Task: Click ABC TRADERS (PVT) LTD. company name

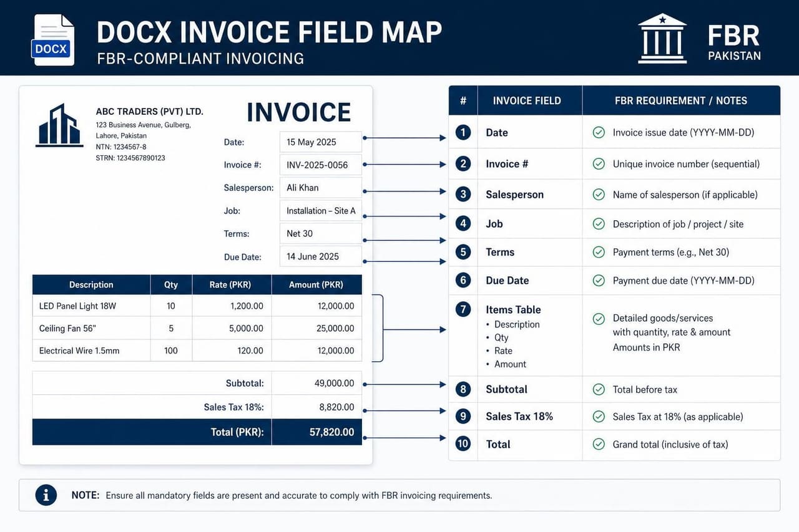Action: pos(150,112)
